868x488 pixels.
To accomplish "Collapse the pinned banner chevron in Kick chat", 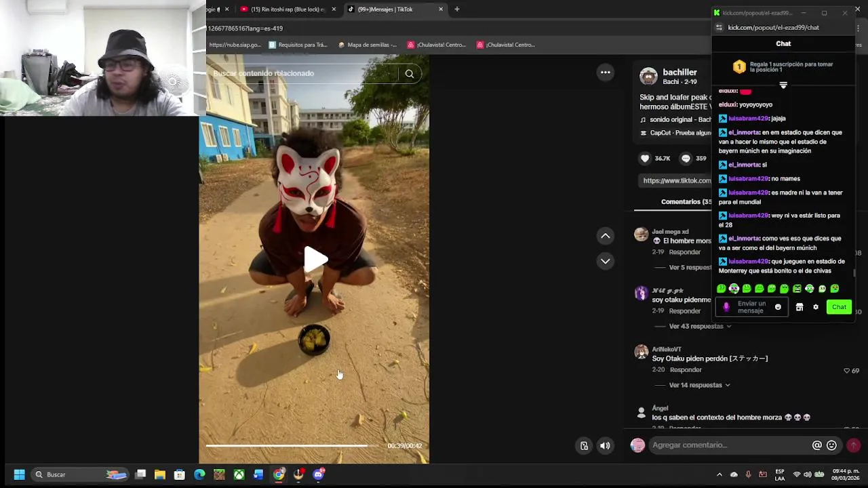I will (783, 85).
